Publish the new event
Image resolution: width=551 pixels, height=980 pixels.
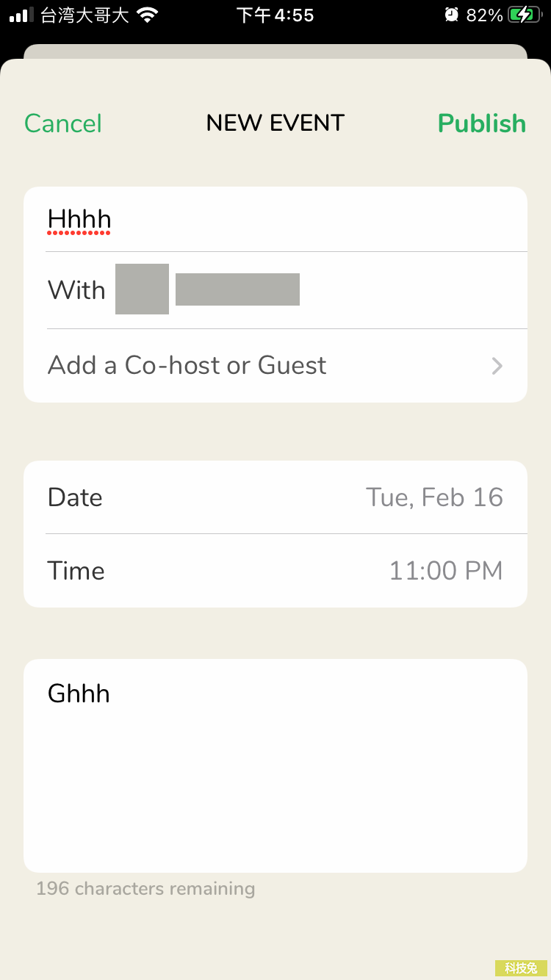[482, 123]
